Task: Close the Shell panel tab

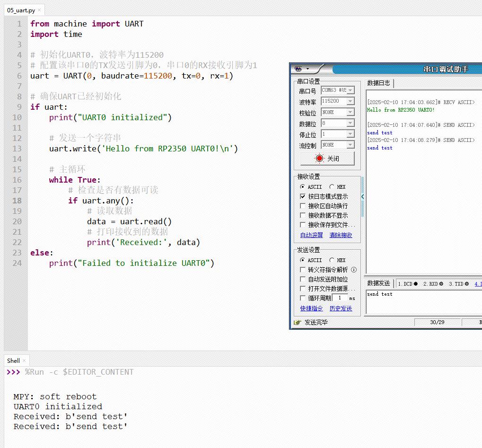Action: tap(24, 360)
